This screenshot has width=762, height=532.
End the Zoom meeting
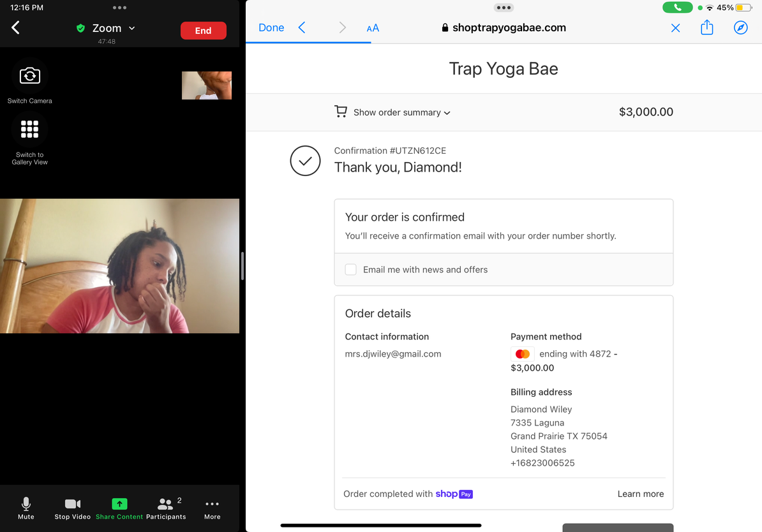click(x=203, y=31)
